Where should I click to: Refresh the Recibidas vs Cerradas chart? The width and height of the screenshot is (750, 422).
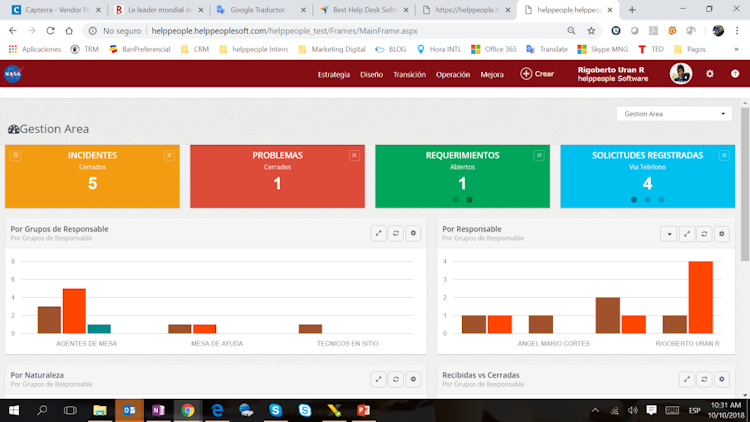point(704,379)
